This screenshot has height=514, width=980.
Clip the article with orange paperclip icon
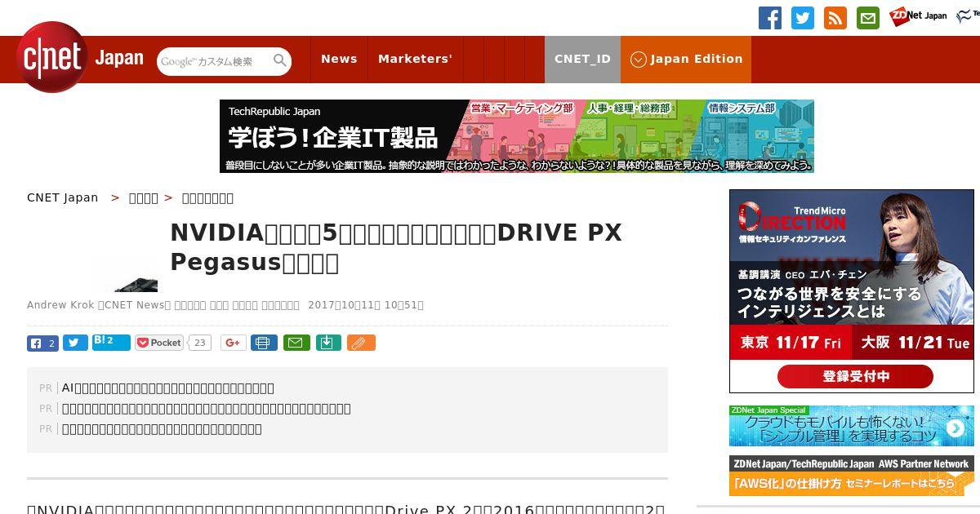tap(361, 343)
